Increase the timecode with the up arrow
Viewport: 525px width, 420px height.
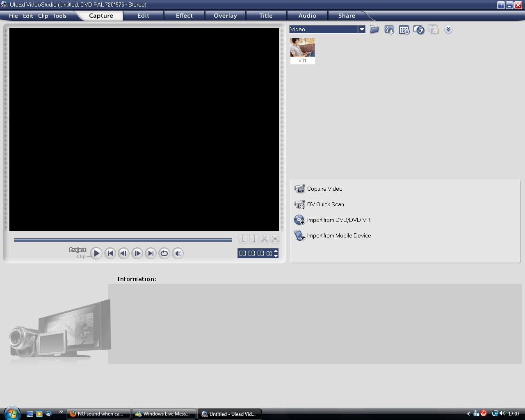(276, 251)
